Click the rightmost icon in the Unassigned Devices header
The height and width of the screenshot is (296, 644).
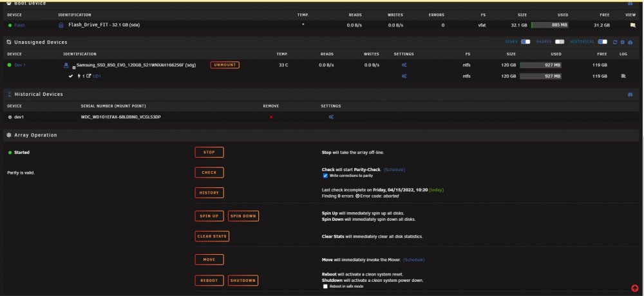pos(630,42)
